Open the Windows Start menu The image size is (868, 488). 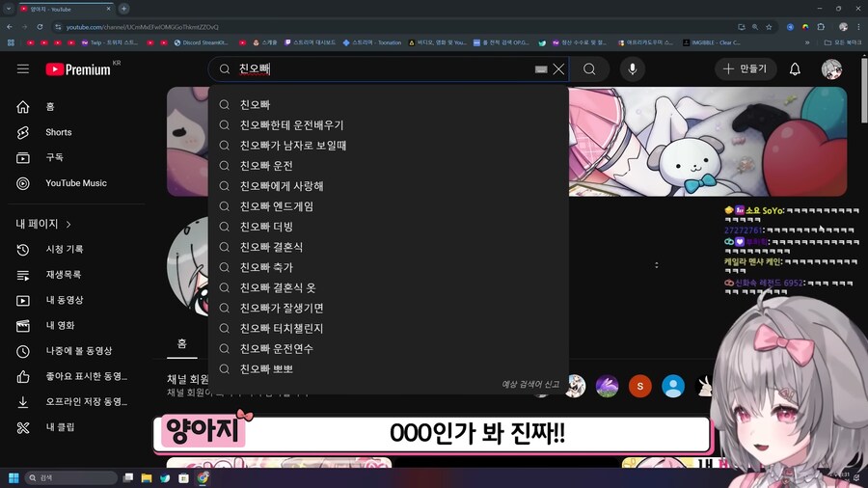14,478
